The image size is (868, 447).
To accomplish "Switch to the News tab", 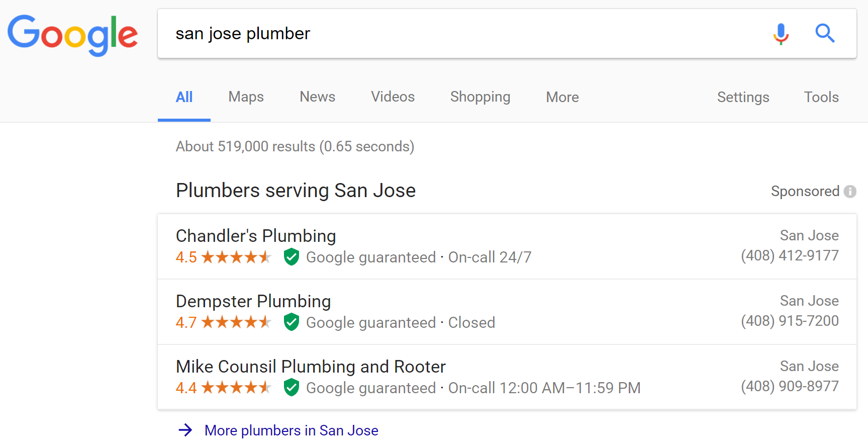I will pyautogui.click(x=317, y=97).
